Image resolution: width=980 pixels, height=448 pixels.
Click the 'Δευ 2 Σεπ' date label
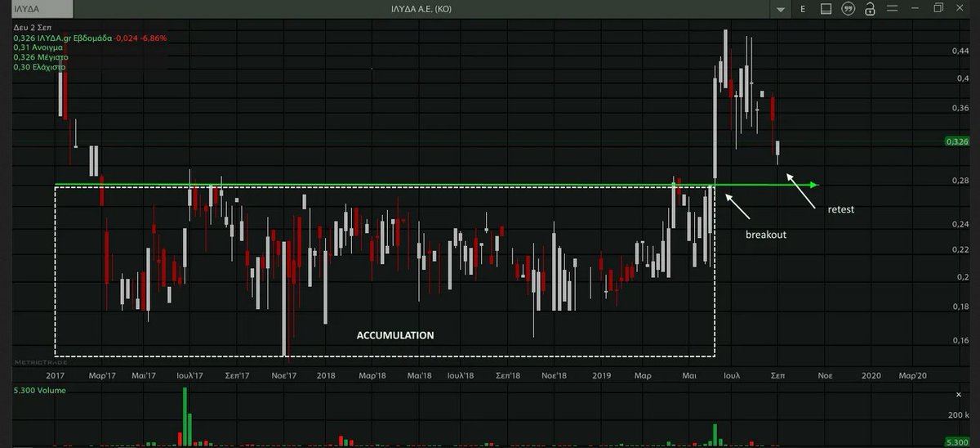tap(33, 28)
